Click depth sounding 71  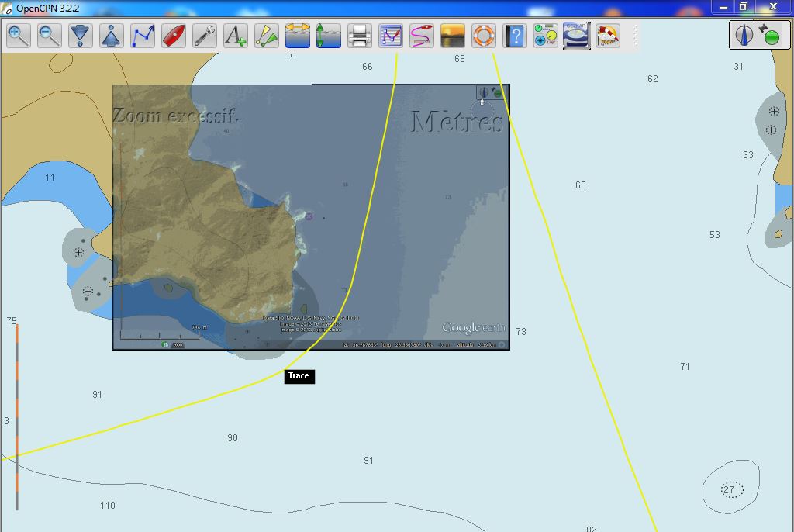[x=685, y=366]
